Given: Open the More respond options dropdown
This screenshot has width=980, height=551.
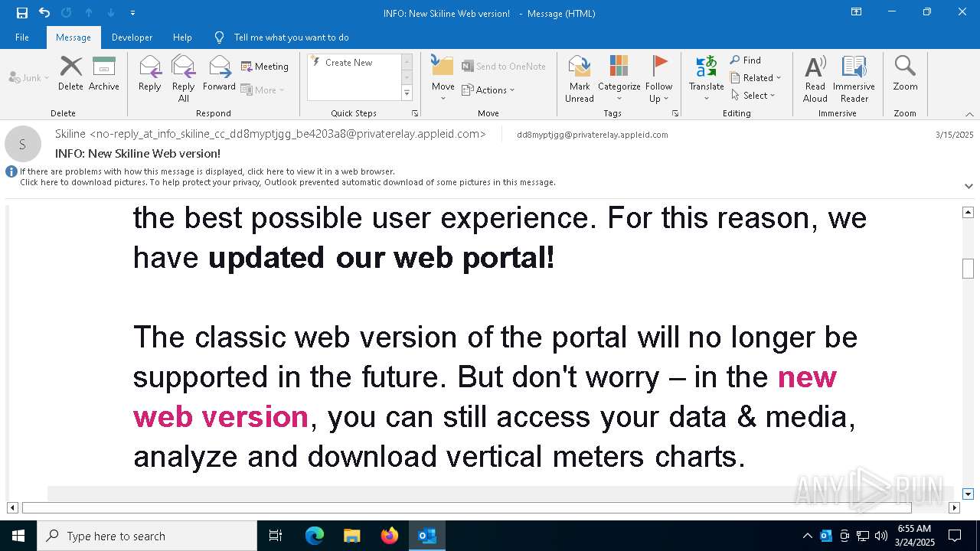Looking at the screenshot, I should (x=263, y=90).
